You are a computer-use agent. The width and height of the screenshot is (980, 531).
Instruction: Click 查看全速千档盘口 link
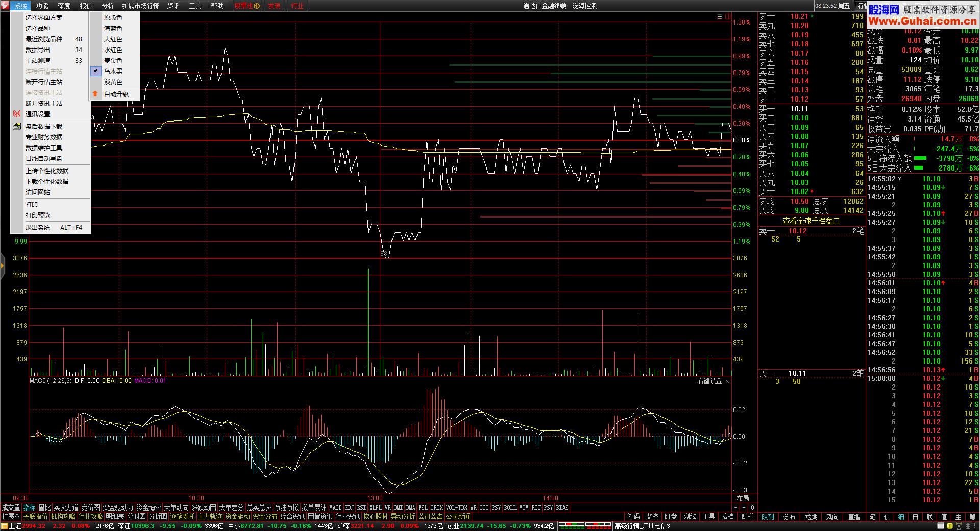pos(811,221)
